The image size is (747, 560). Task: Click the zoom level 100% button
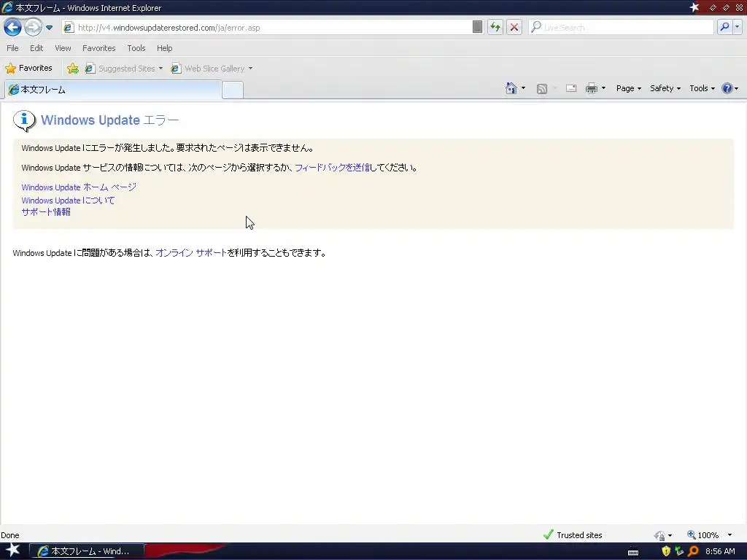[703, 534]
